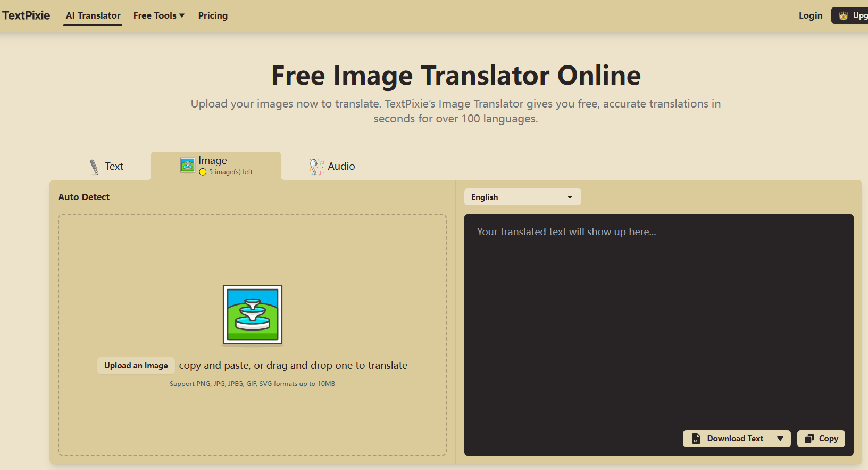Viewport: 868px width, 470px height.
Task: Click the microphone icon on the Audio tab
Action: point(316,167)
